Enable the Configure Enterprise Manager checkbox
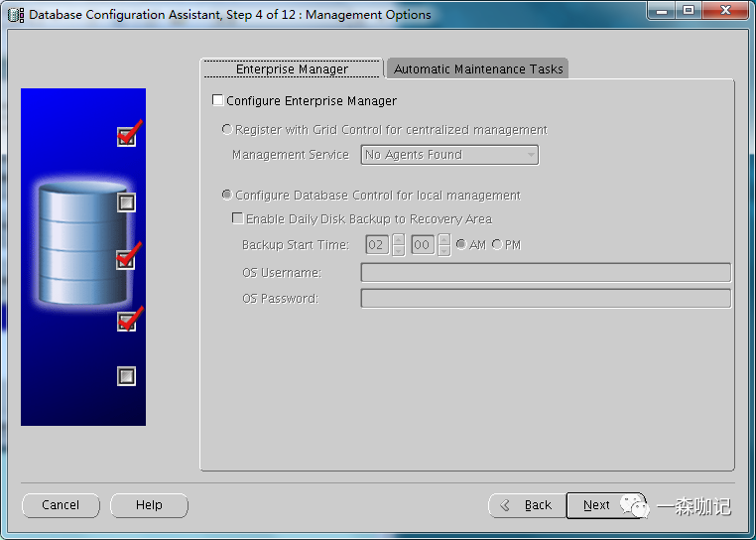756x540 pixels. [x=217, y=100]
